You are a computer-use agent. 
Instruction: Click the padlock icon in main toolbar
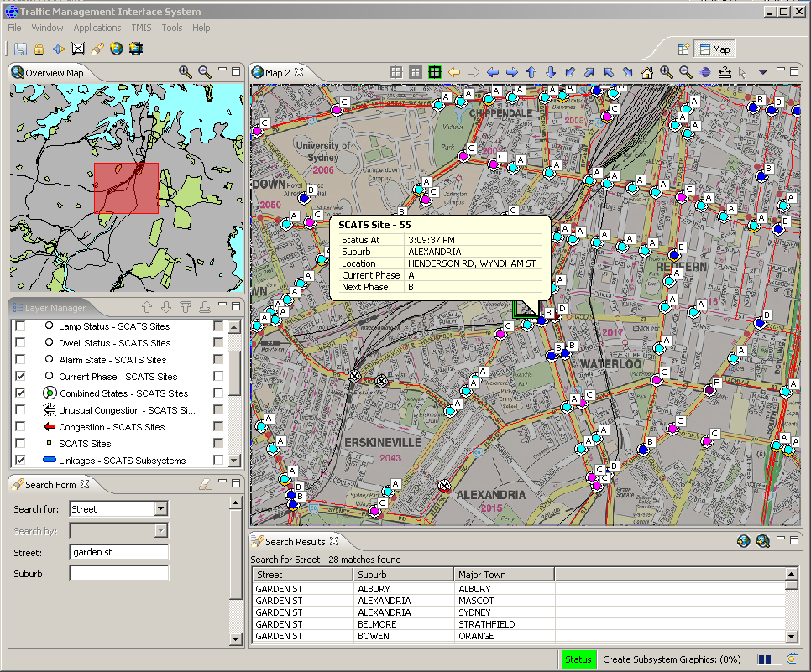(x=39, y=49)
